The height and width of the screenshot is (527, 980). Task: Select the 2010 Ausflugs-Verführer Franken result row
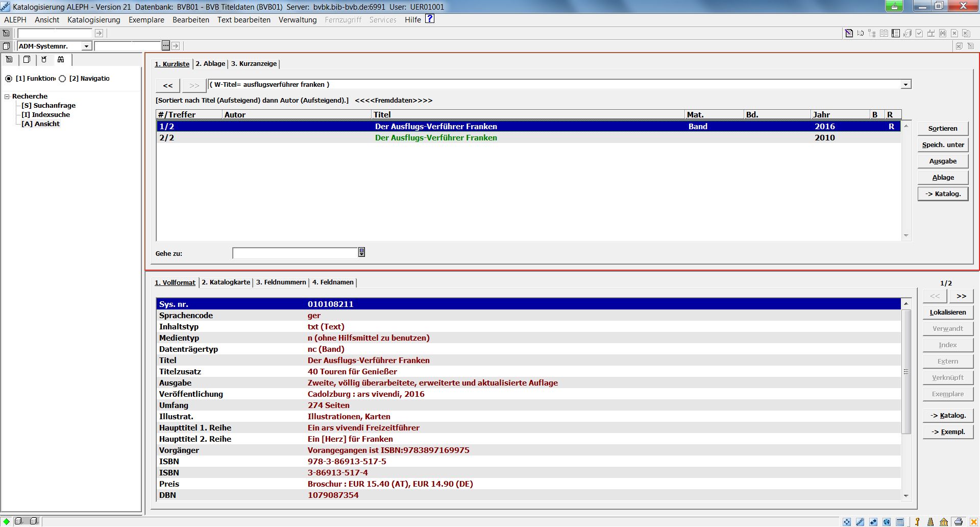435,138
